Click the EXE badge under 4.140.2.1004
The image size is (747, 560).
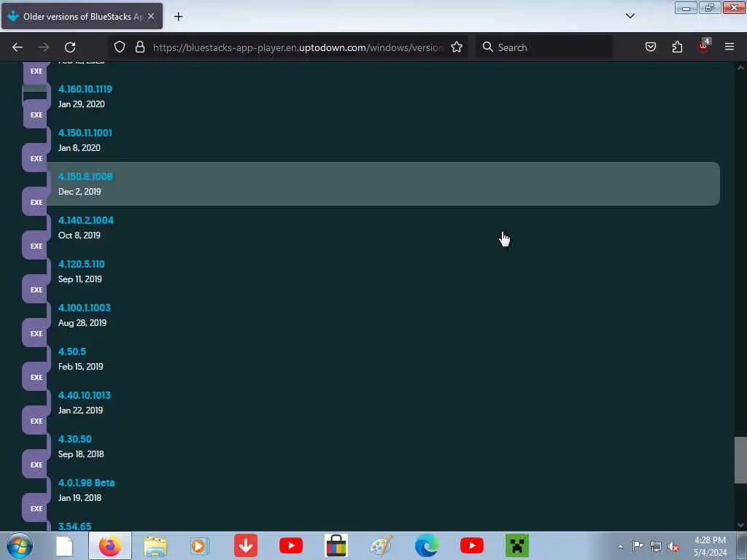[x=36, y=246]
